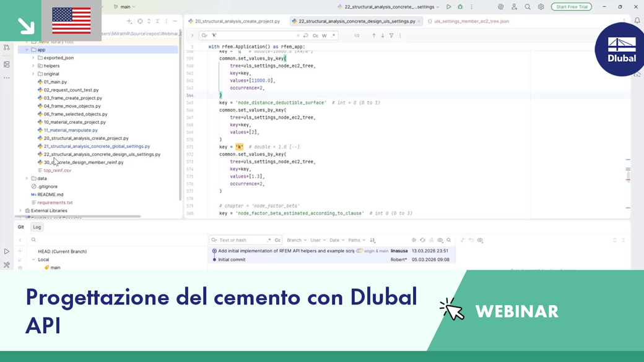Insert new line in search field icon
This screenshot has width=644, height=362.
(x=305, y=36)
